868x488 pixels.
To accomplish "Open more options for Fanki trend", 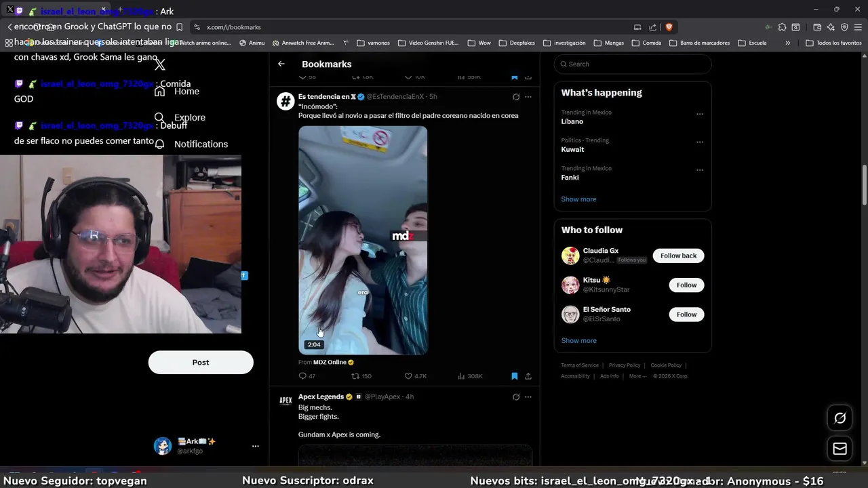I will [700, 170].
